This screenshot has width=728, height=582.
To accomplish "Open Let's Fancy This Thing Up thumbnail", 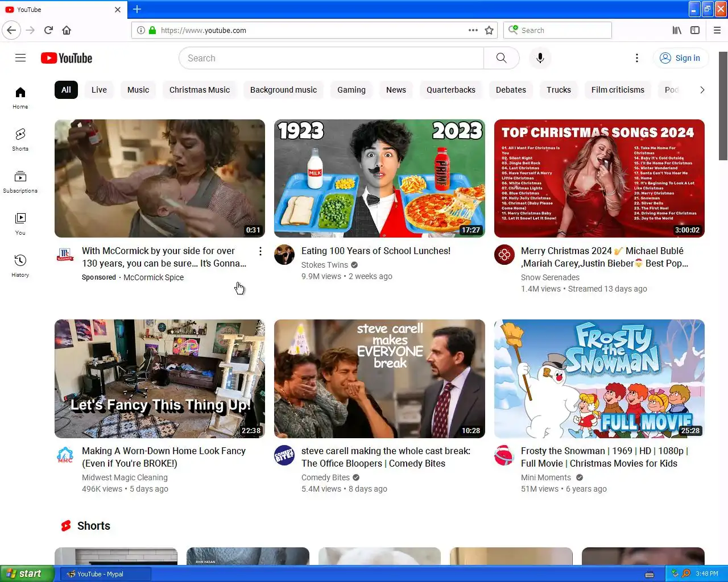I will [x=160, y=379].
